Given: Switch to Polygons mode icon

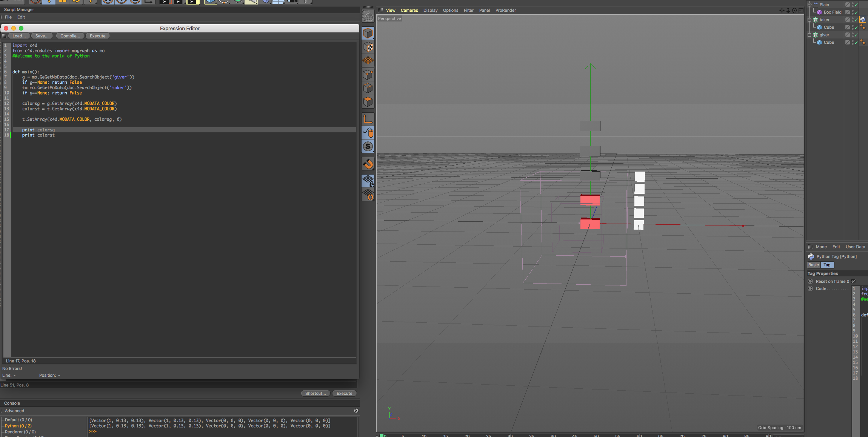Looking at the screenshot, I should pos(368,102).
